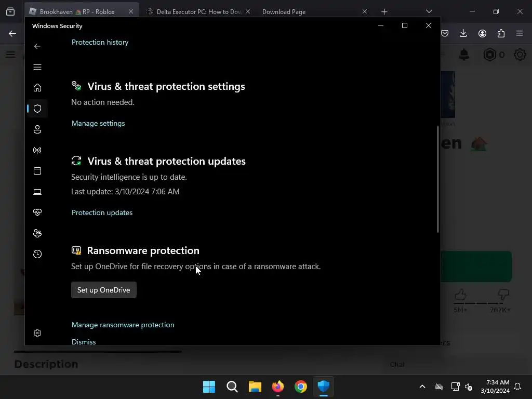The height and width of the screenshot is (399, 532).
Task: Show hidden system tray icons
Action: 422,387
